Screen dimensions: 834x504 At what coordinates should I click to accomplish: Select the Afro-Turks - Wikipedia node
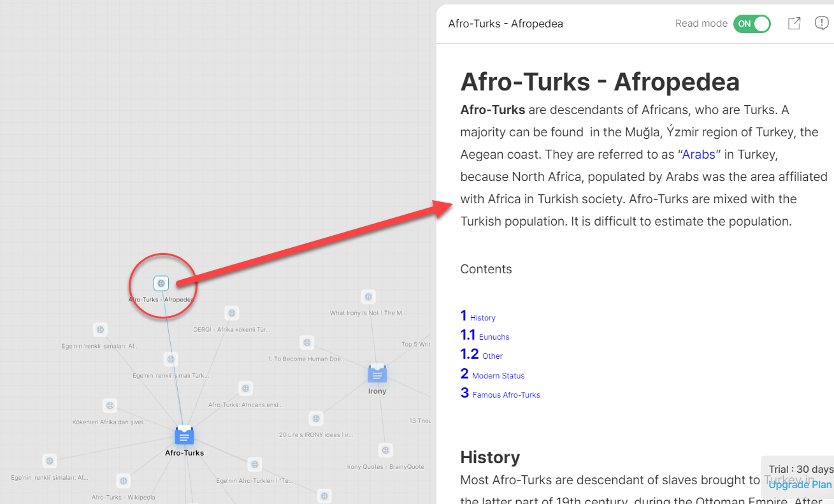pyautogui.click(x=124, y=481)
